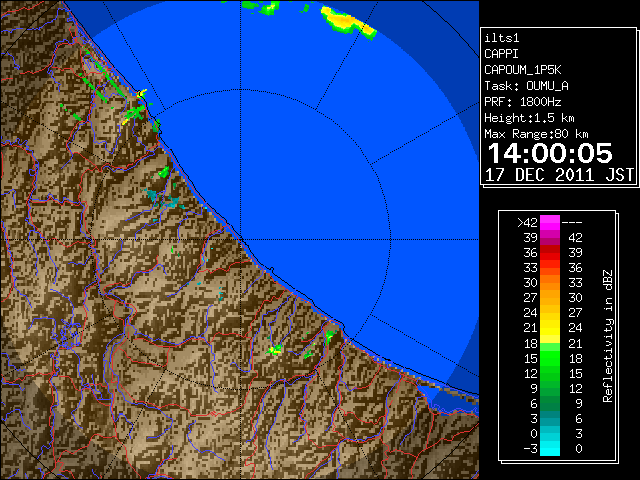Click the ">42" legend label
Image resolution: width=640 pixels, height=480 pixels.
527,223
